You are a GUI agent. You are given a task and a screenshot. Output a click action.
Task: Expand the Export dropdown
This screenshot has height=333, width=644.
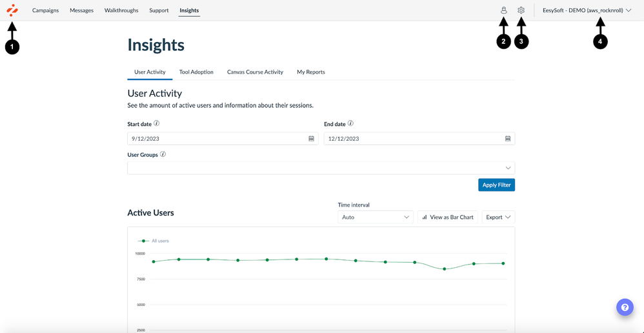tap(498, 217)
